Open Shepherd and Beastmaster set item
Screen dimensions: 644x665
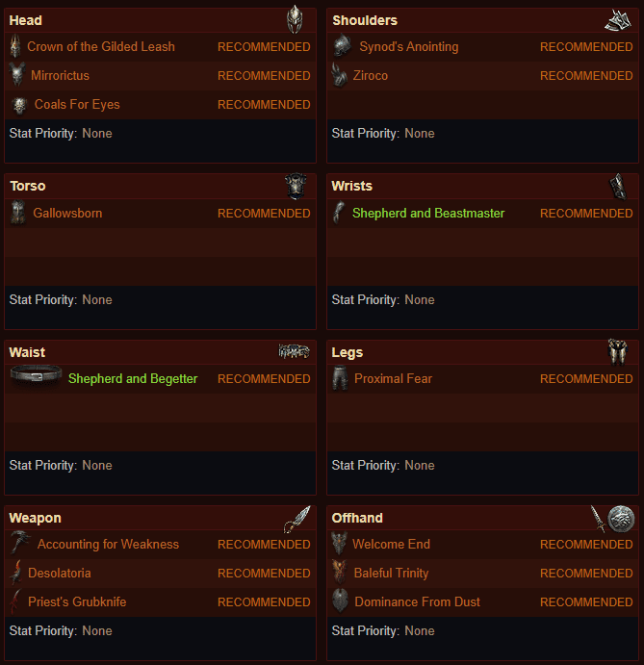pos(428,213)
